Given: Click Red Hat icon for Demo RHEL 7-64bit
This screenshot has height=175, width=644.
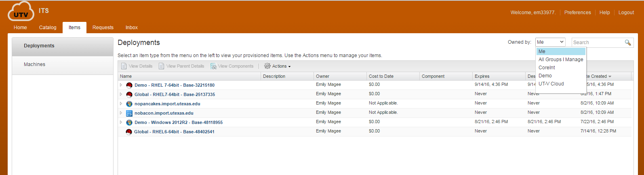Looking at the screenshot, I should tap(129, 85).
